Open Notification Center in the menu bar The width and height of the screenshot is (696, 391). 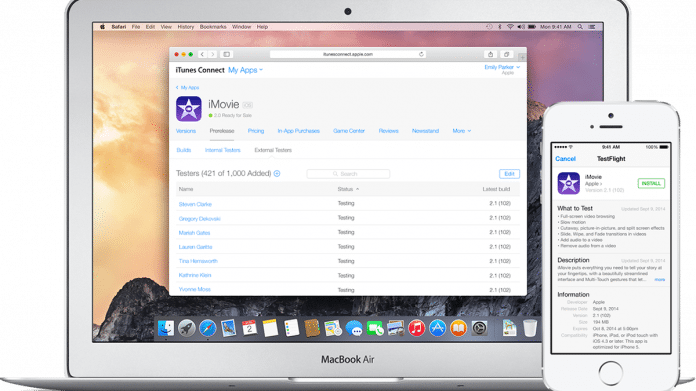(x=592, y=27)
